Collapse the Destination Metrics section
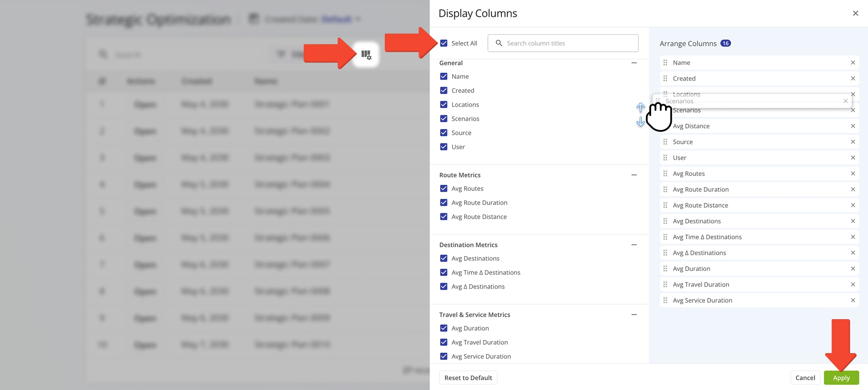This screenshot has height=390, width=868. click(x=634, y=245)
